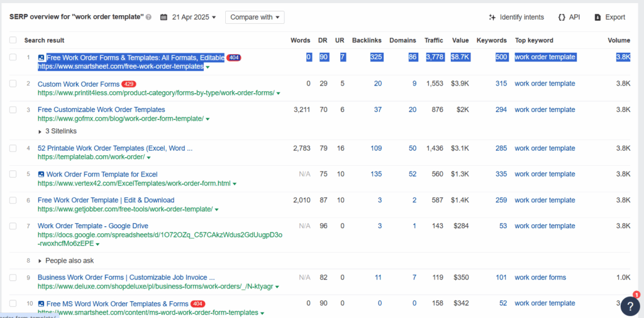Sort by the Words column header

tap(300, 40)
